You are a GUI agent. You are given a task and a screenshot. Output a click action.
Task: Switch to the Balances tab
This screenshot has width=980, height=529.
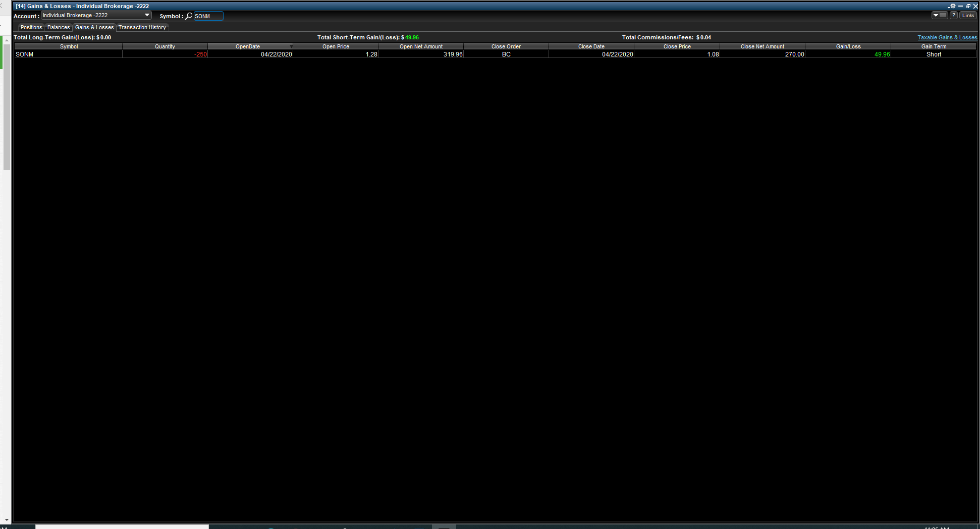pyautogui.click(x=59, y=28)
